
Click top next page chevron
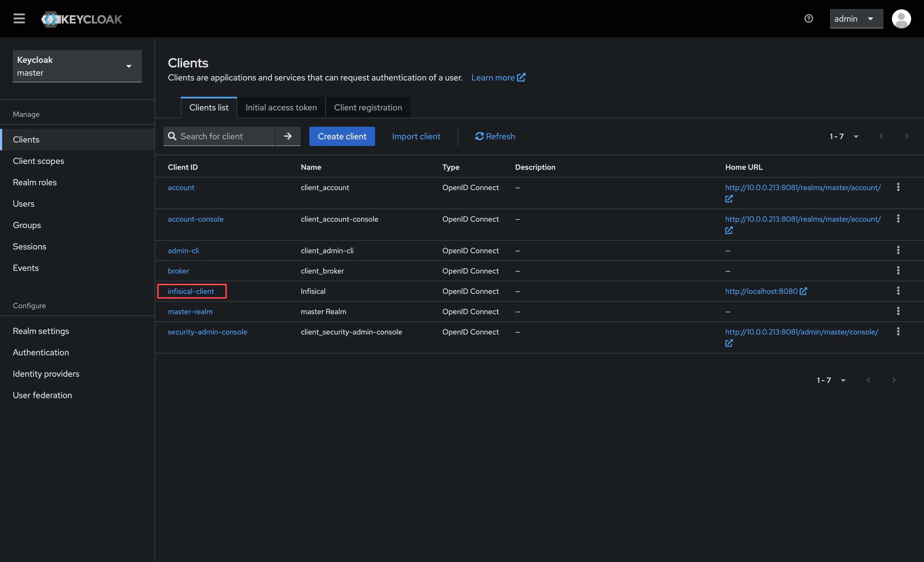tap(907, 136)
